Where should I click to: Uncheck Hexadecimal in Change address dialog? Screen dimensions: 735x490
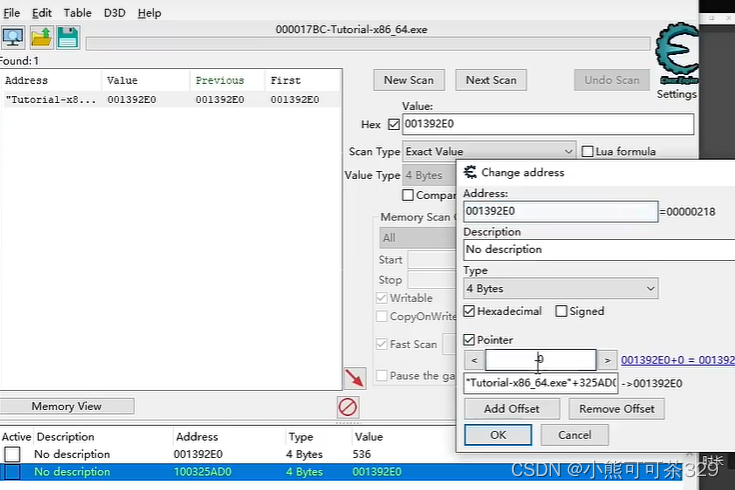tap(469, 311)
